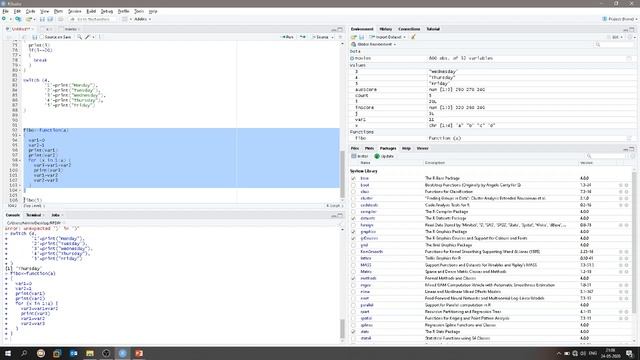Enable the class package checkbox

pyautogui.click(x=353, y=192)
